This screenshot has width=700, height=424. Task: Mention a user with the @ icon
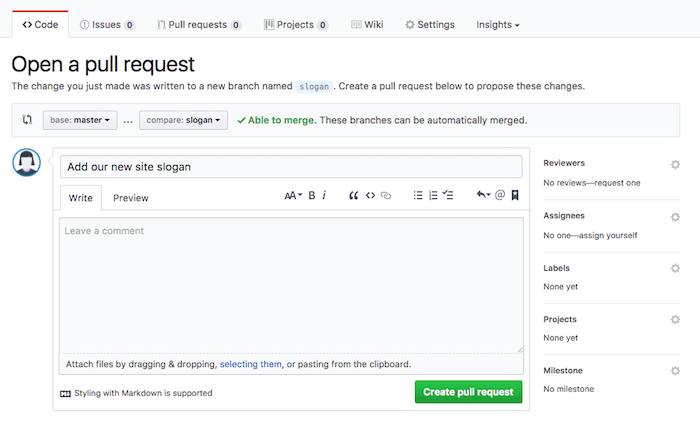pos(500,195)
